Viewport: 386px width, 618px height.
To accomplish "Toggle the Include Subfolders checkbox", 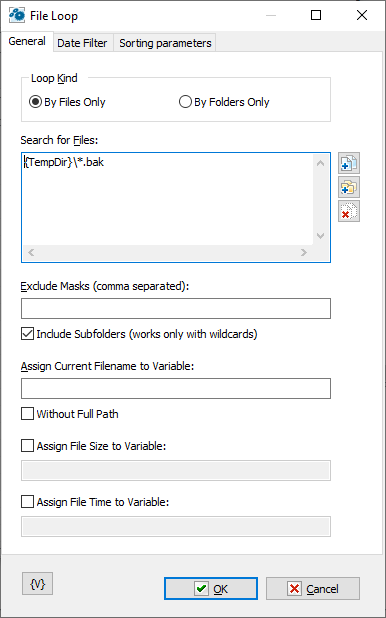I will 27,334.
